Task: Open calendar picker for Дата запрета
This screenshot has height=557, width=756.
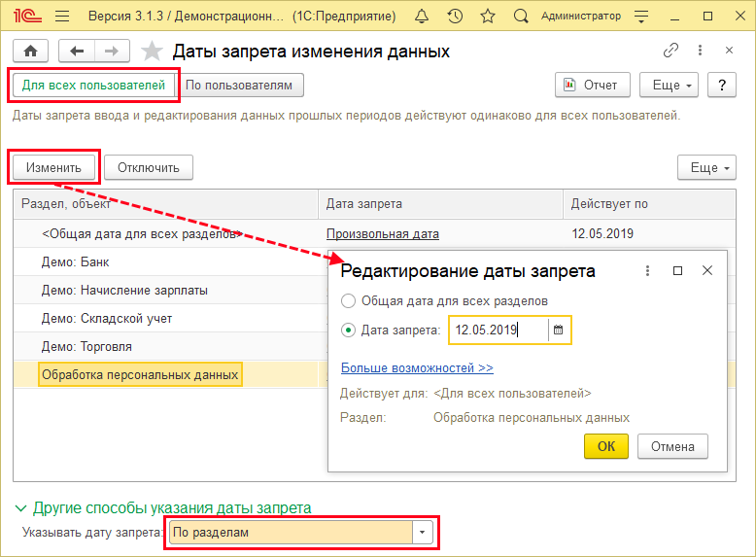Action: click(559, 330)
